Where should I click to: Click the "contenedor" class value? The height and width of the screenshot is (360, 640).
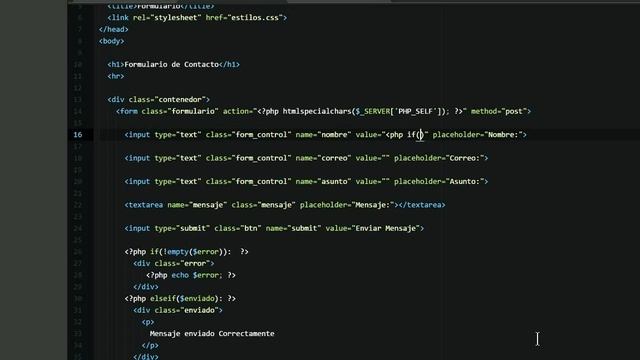click(x=180, y=100)
